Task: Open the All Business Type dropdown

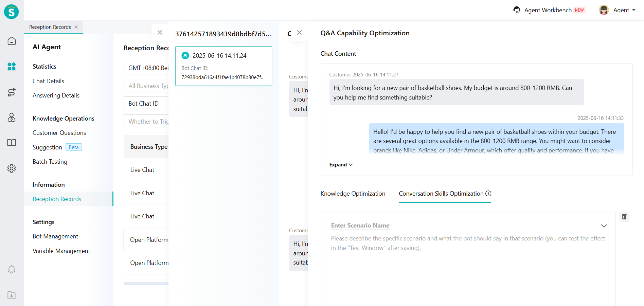Action: click(x=146, y=86)
